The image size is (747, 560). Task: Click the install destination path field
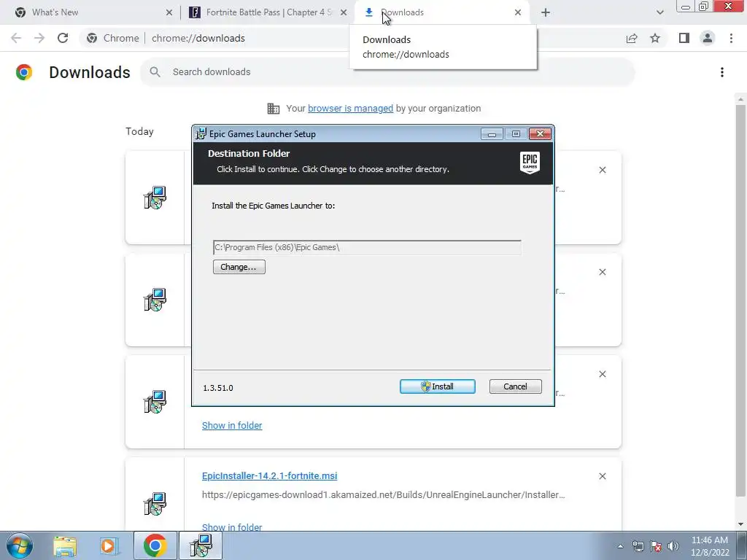click(x=367, y=248)
